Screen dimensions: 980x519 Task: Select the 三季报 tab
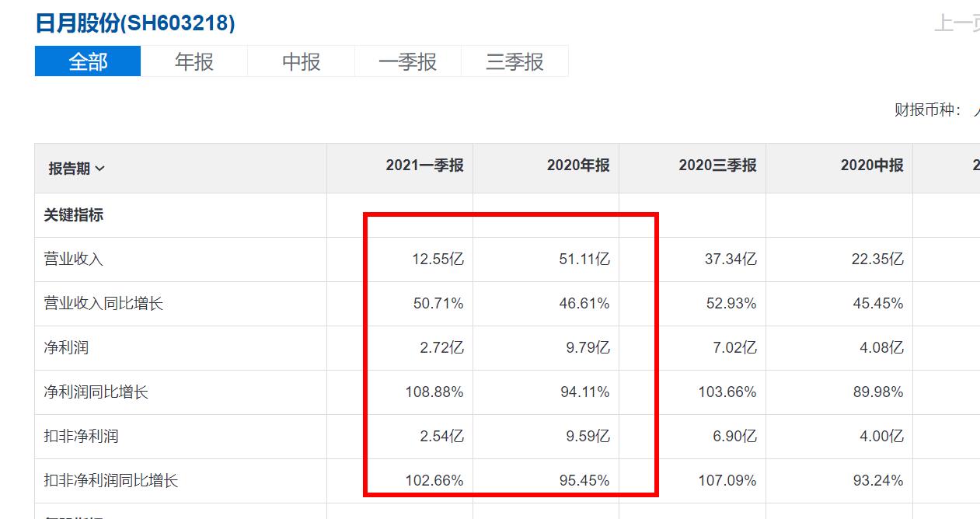(x=515, y=61)
